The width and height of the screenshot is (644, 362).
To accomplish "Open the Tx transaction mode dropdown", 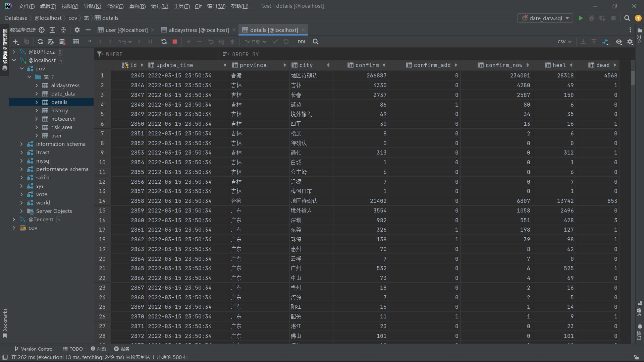I will pos(255,42).
